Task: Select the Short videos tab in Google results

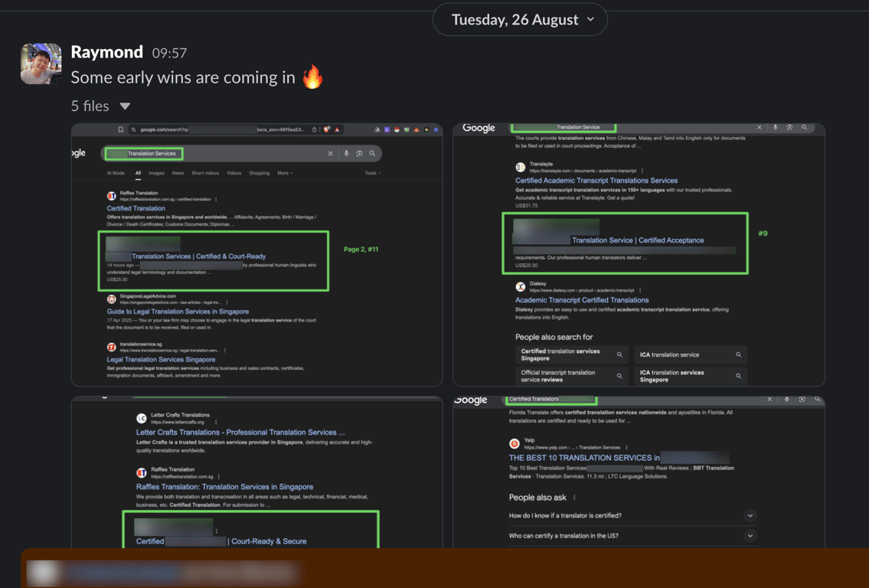Action: coord(205,173)
